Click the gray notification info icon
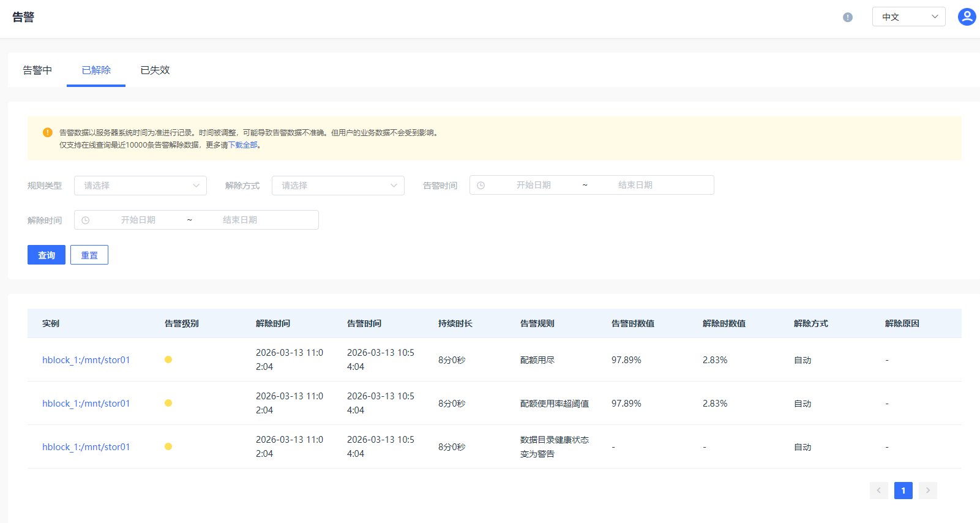Screen dimensions: 980x523 point(848,17)
